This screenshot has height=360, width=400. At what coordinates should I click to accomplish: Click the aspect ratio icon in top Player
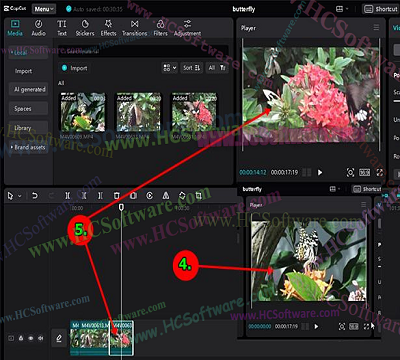[x=364, y=172]
